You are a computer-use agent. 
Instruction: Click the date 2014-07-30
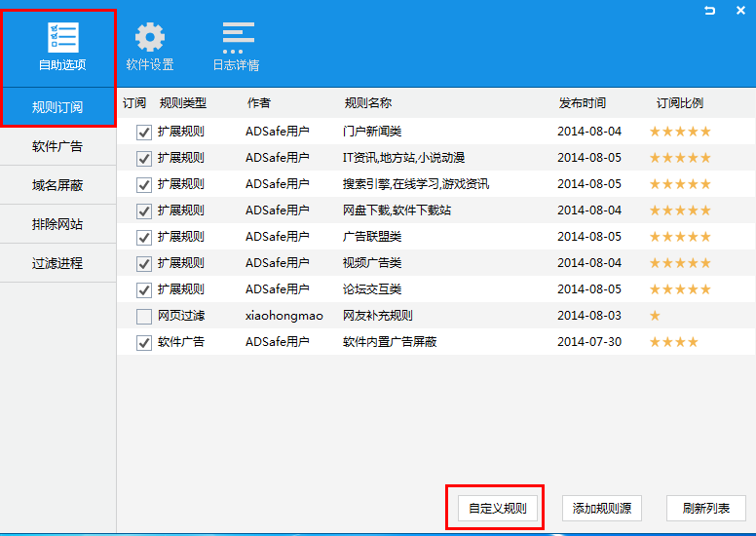pyautogui.click(x=589, y=341)
